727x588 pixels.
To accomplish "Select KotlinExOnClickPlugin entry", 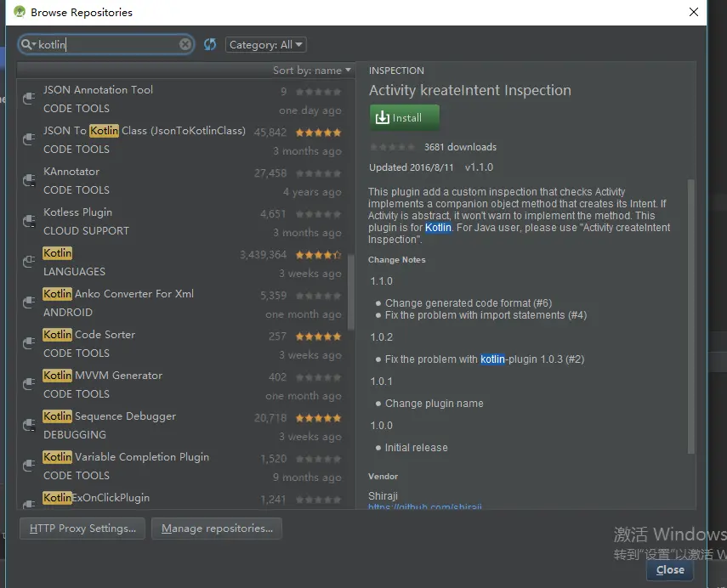I will 183,499.
